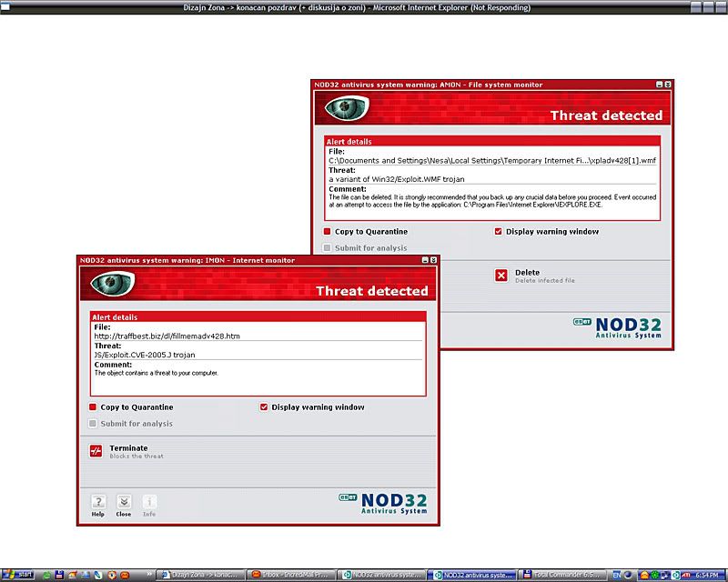Image resolution: width=728 pixels, height=582 pixels.
Task: Click the Info icon in the IMON window
Action: pos(149,502)
